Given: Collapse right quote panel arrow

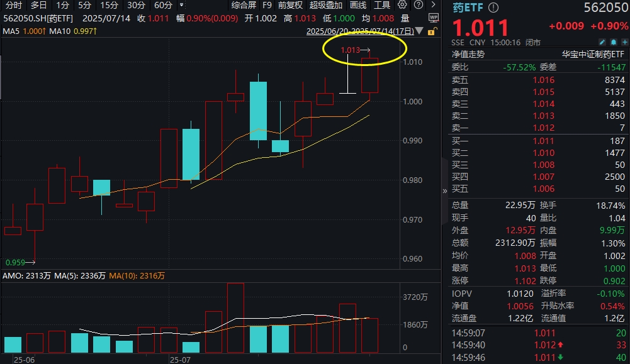Looking at the screenshot, I should (x=444, y=191).
